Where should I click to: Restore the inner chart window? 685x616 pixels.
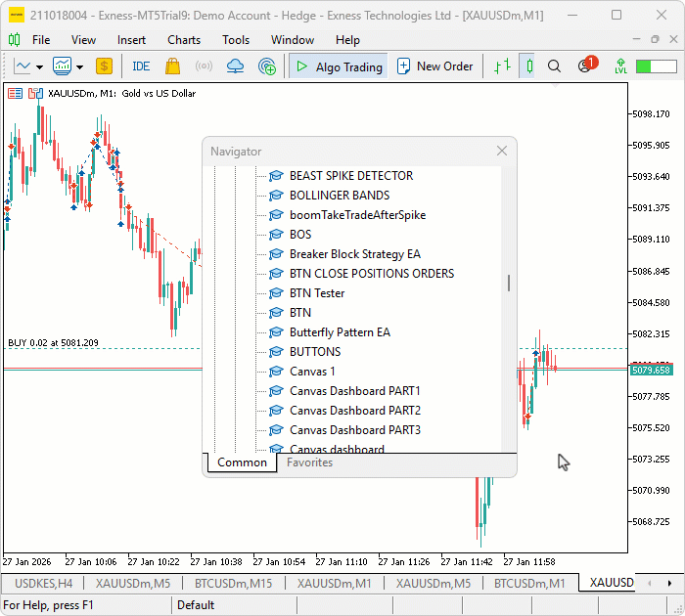pyautogui.click(x=655, y=39)
